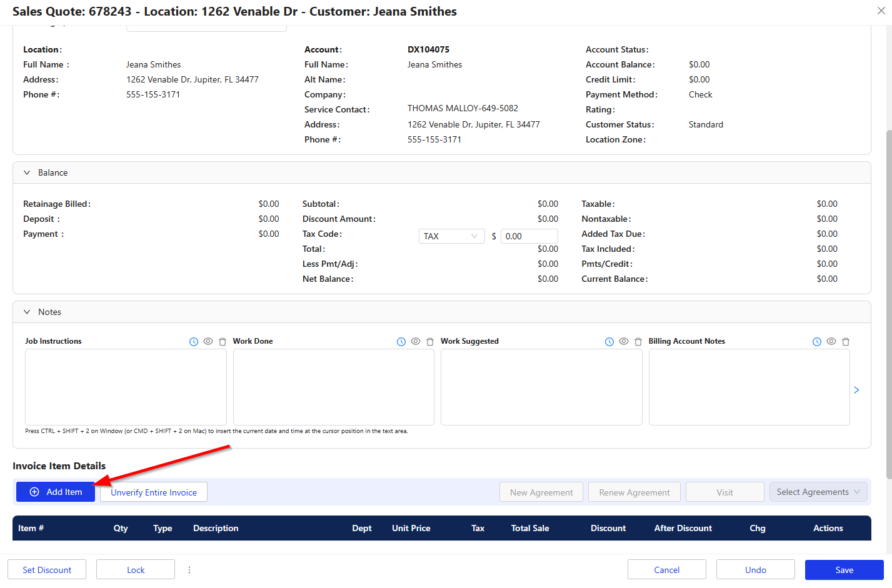Click Customer Status value Standard
The width and height of the screenshot is (892, 588).
(x=706, y=124)
